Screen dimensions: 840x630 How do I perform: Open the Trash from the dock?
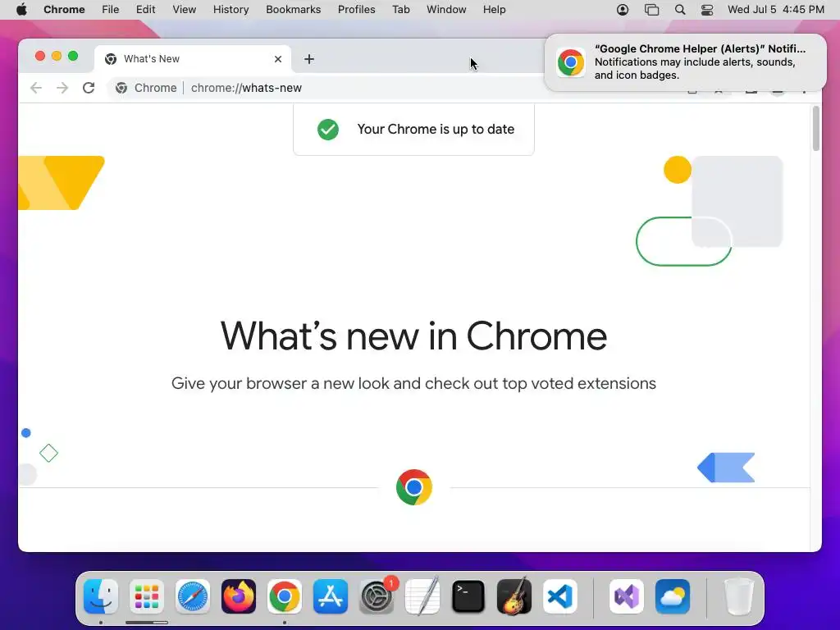tap(739, 596)
